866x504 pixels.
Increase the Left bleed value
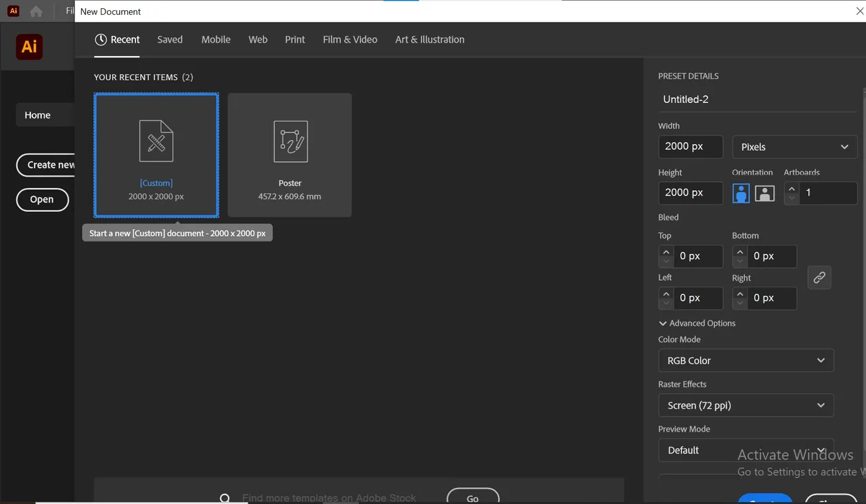pyautogui.click(x=666, y=294)
